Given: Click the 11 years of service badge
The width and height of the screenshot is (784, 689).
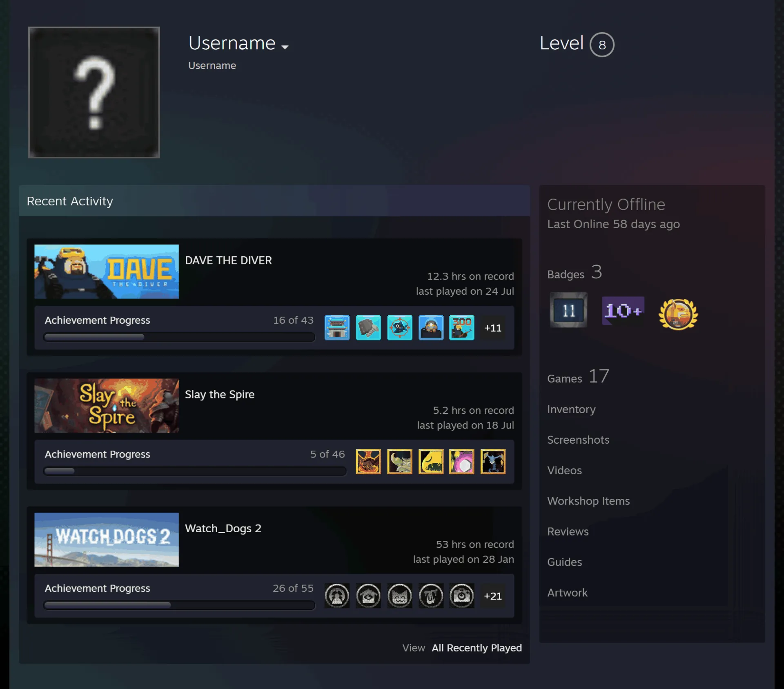Looking at the screenshot, I should click(x=568, y=310).
